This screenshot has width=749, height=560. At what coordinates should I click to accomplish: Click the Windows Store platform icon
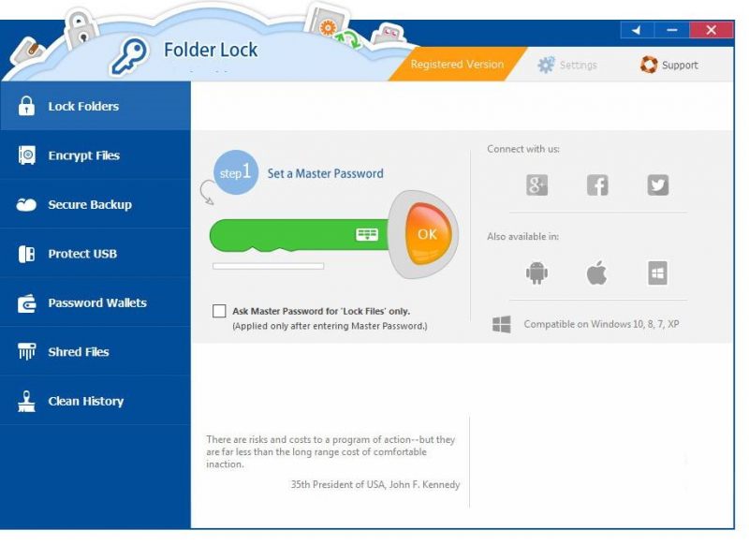(x=658, y=273)
